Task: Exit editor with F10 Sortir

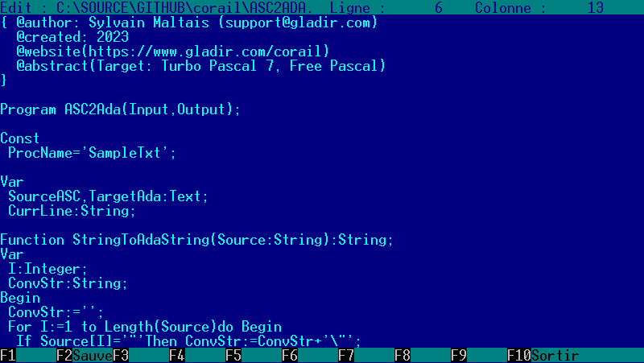Action: [x=535, y=355]
